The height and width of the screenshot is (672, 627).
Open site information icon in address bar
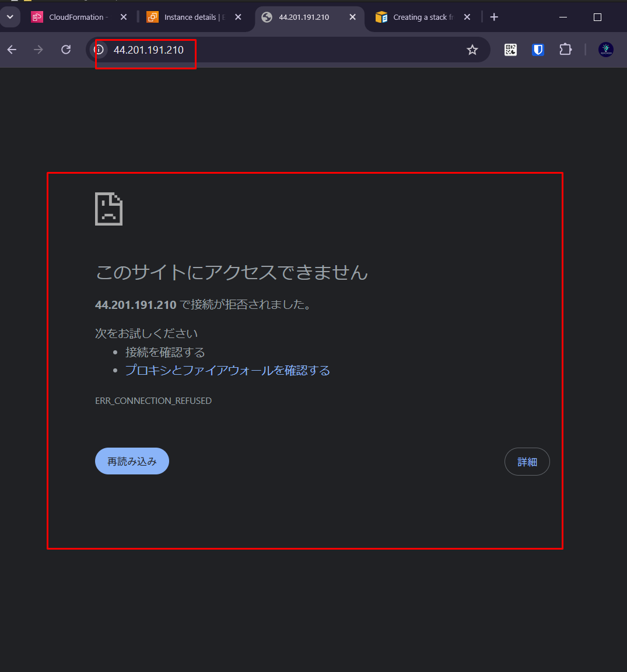point(99,50)
